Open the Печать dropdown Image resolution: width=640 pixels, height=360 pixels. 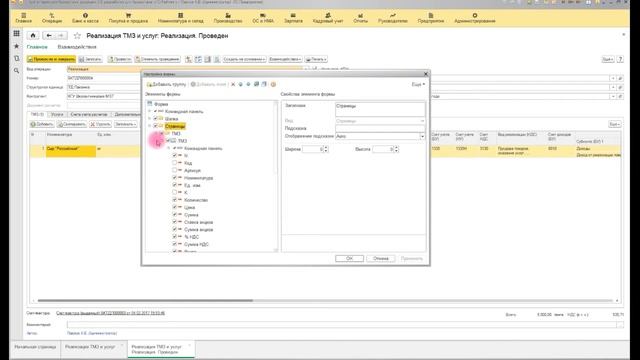316,59
